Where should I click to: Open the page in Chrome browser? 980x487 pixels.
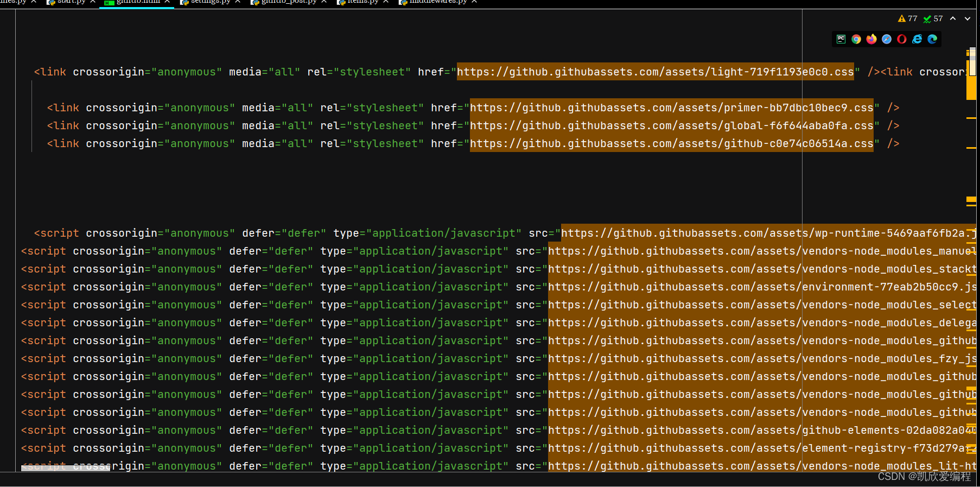(856, 39)
